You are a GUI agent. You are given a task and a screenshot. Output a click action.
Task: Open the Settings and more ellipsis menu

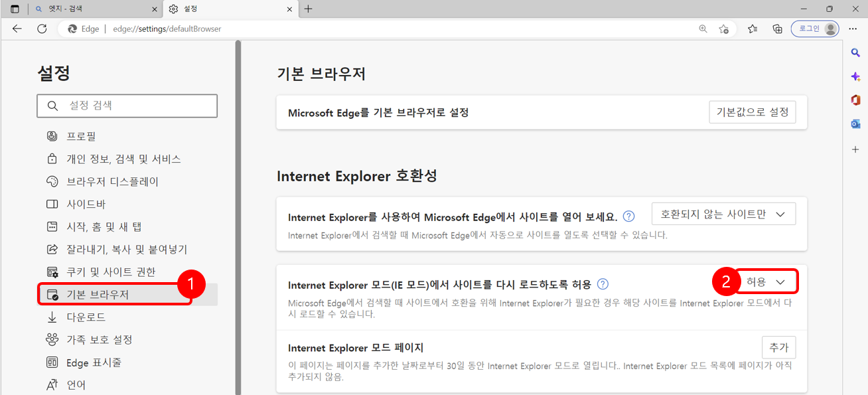[853, 29]
